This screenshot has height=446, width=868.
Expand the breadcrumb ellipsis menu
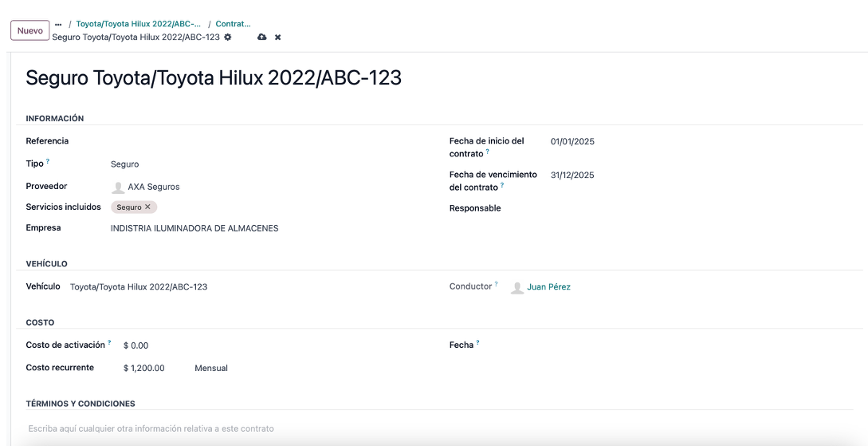(x=58, y=25)
